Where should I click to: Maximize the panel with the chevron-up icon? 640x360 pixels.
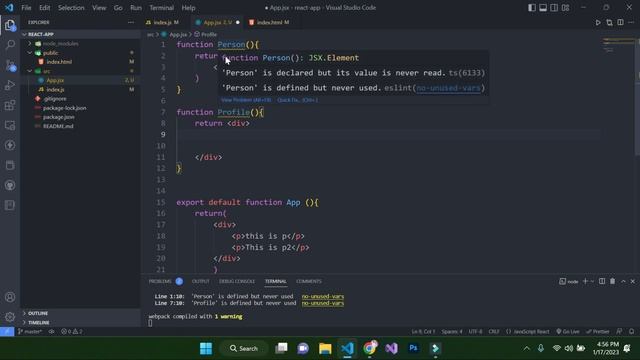point(623,281)
